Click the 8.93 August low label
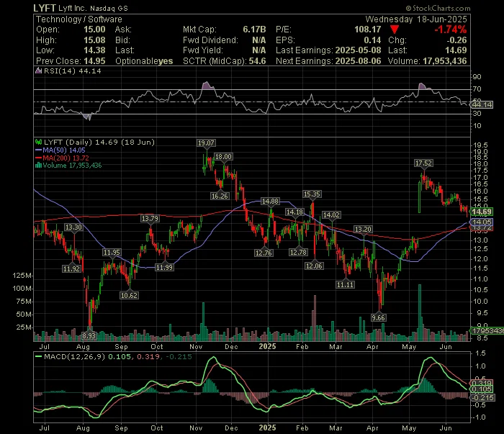The height and width of the screenshot is (434, 504). (x=89, y=335)
